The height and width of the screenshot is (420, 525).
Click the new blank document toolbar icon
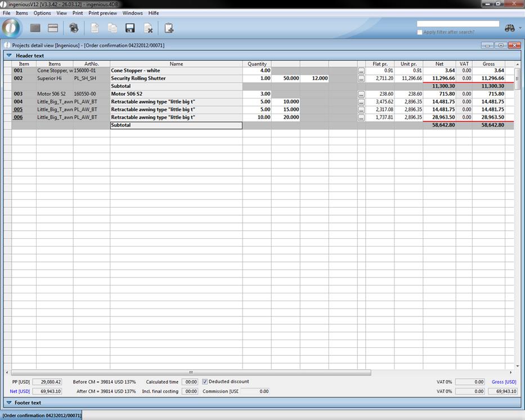coord(95,28)
